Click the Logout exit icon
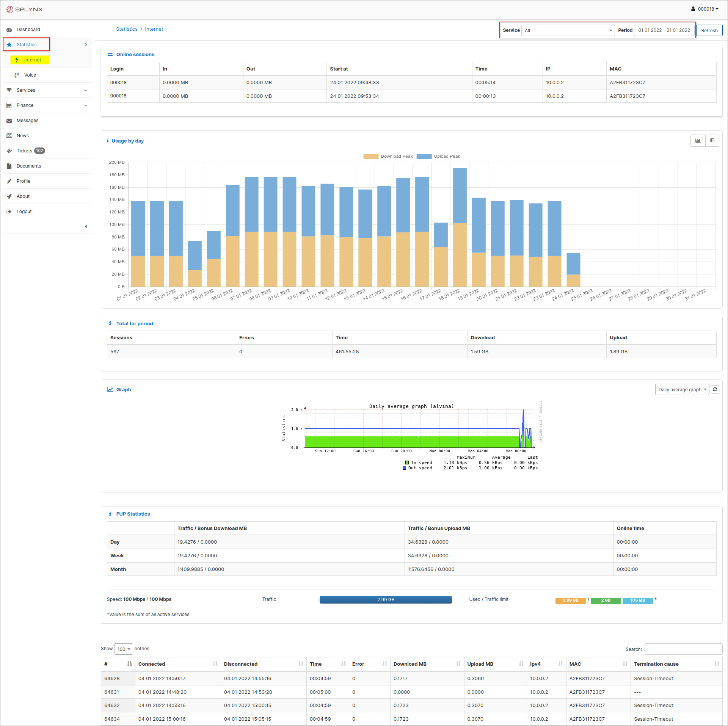728x726 pixels. (x=9, y=212)
